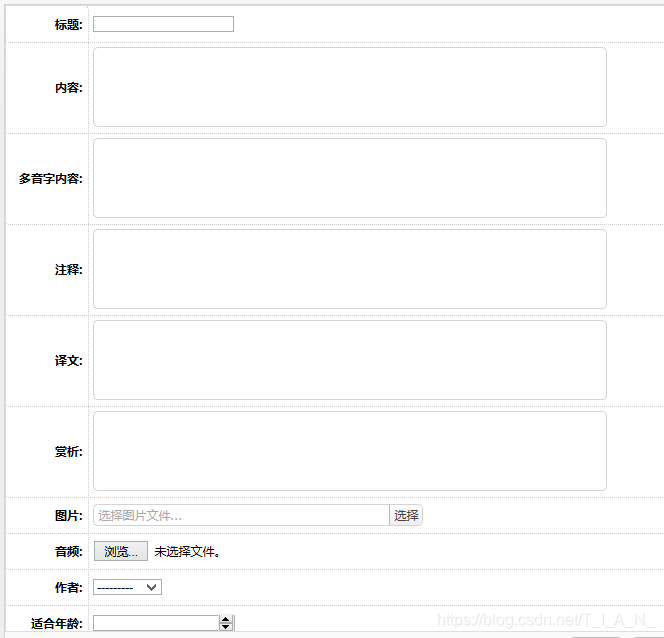Viewport: 664px width, 638px height.
Task: Click the 音频: field label
Action: pos(69,552)
